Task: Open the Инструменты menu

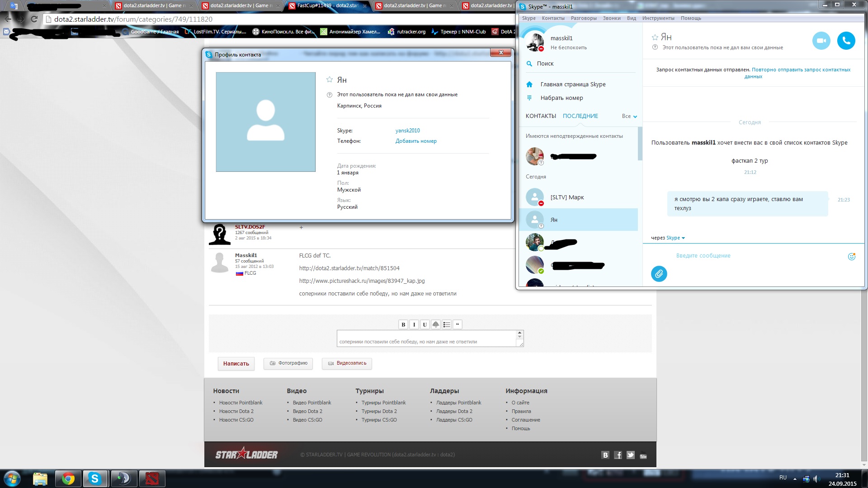Action: tap(658, 18)
